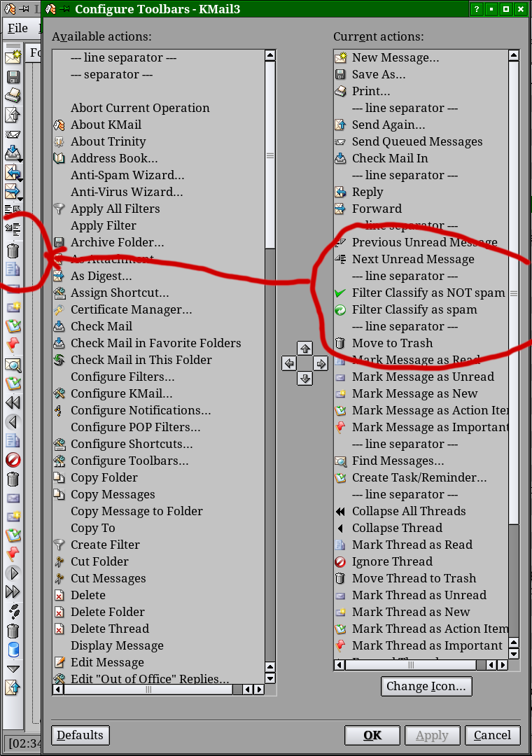532x756 pixels.
Task: Click the Defaults button
Action: pyautogui.click(x=80, y=735)
